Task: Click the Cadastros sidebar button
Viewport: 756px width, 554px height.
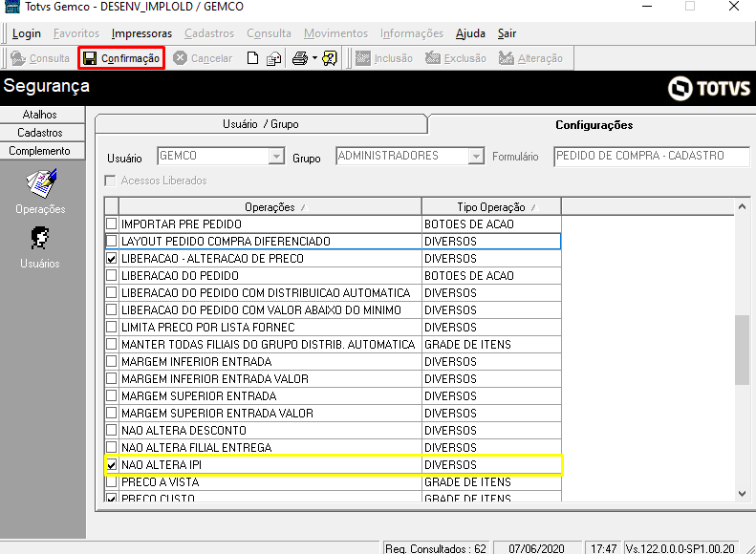Action: coord(40,133)
